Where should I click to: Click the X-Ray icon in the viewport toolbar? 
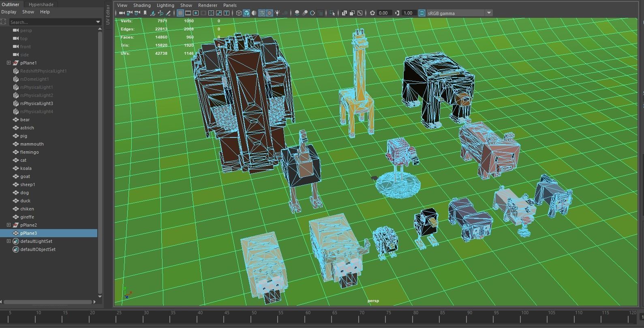click(x=344, y=13)
